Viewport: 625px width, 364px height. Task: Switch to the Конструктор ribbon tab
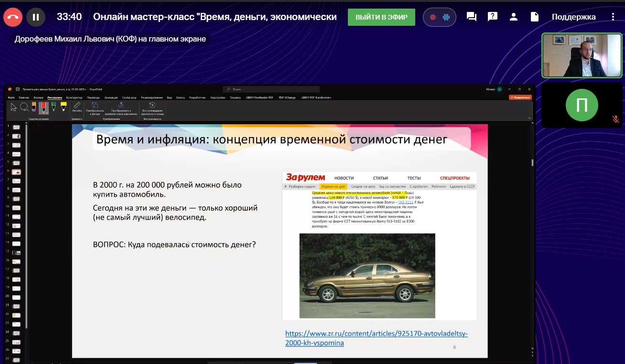(x=74, y=97)
